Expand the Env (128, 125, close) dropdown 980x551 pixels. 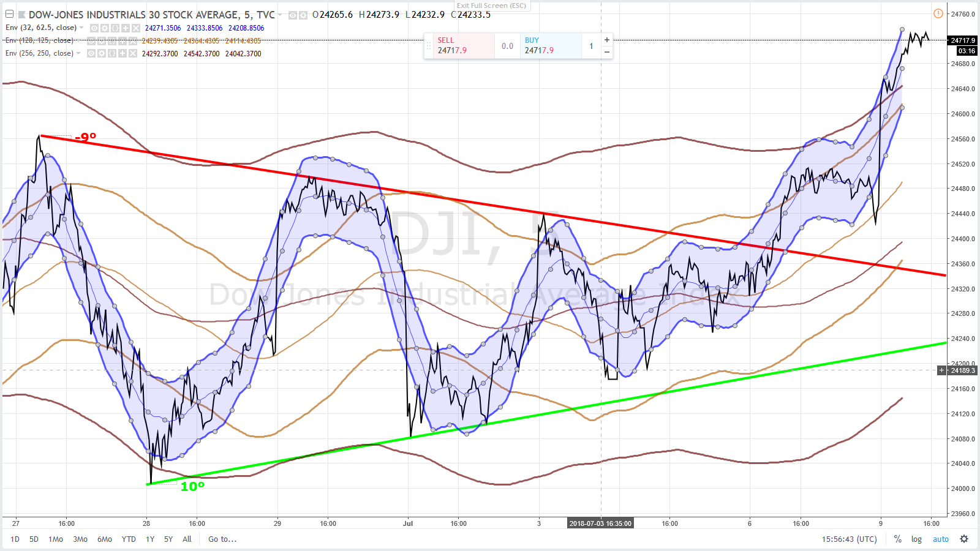78,40
